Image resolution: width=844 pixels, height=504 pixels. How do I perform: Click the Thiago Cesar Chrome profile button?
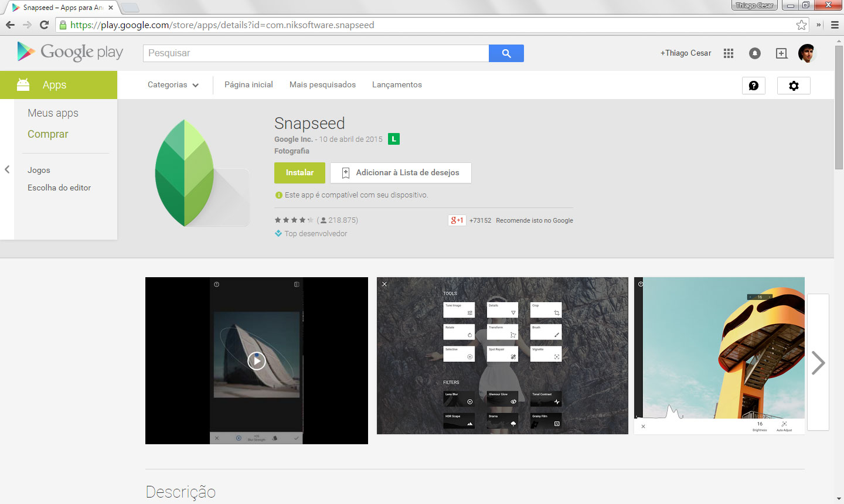click(754, 5)
